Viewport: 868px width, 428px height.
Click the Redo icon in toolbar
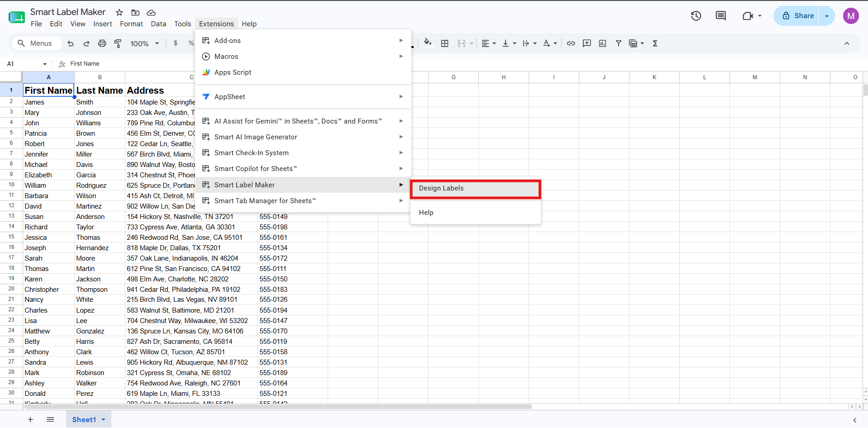tap(86, 43)
